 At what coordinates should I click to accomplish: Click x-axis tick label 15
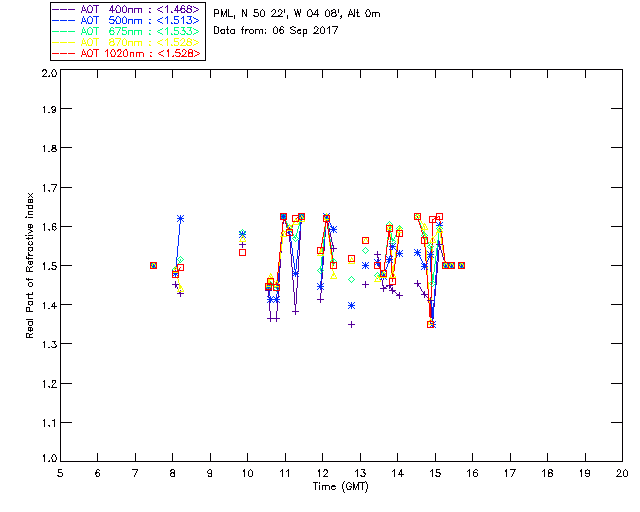tap(435, 473)
